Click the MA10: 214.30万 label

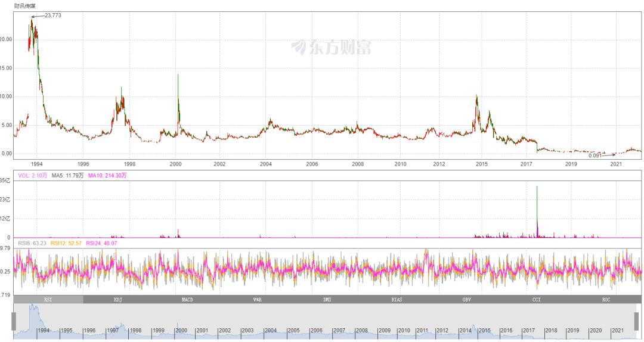click(107, 175)
